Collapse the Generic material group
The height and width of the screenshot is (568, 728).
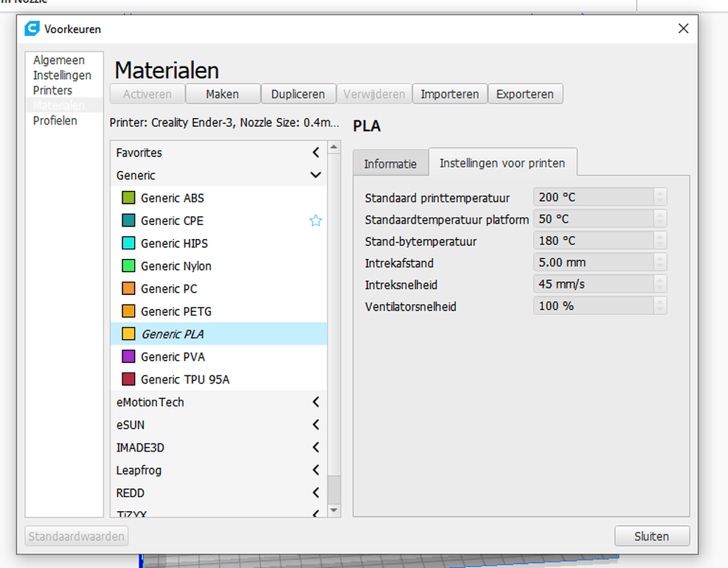coord(316,175)
